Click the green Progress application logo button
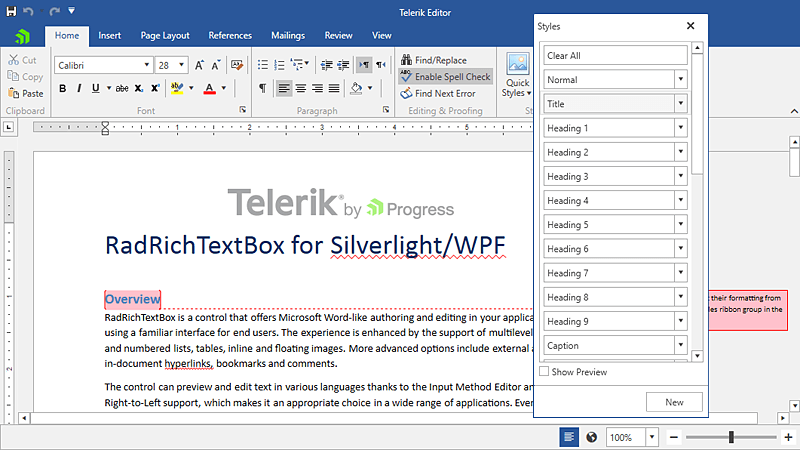 pyautogui.click(x=22, y=36)
